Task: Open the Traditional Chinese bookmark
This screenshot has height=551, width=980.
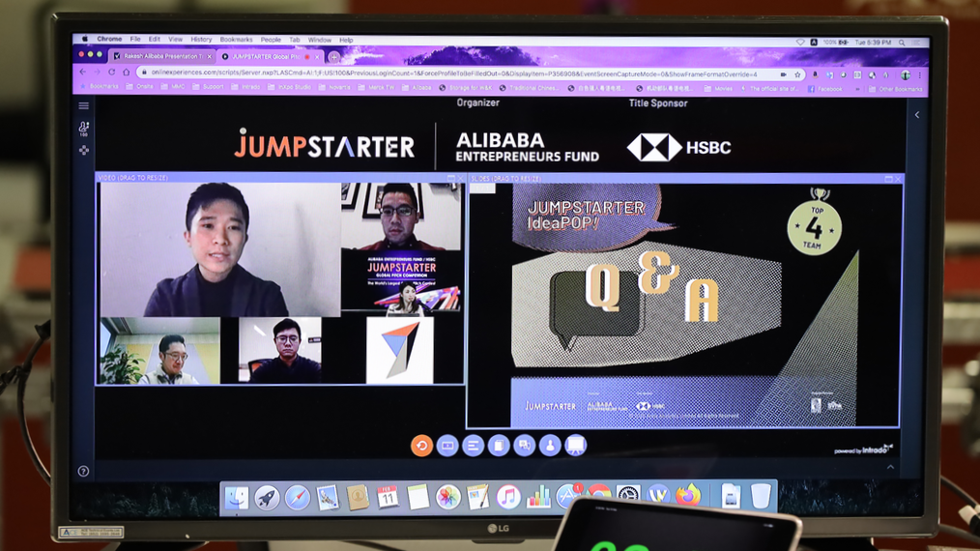Action: pyautogui.click(x=528, y=88)
